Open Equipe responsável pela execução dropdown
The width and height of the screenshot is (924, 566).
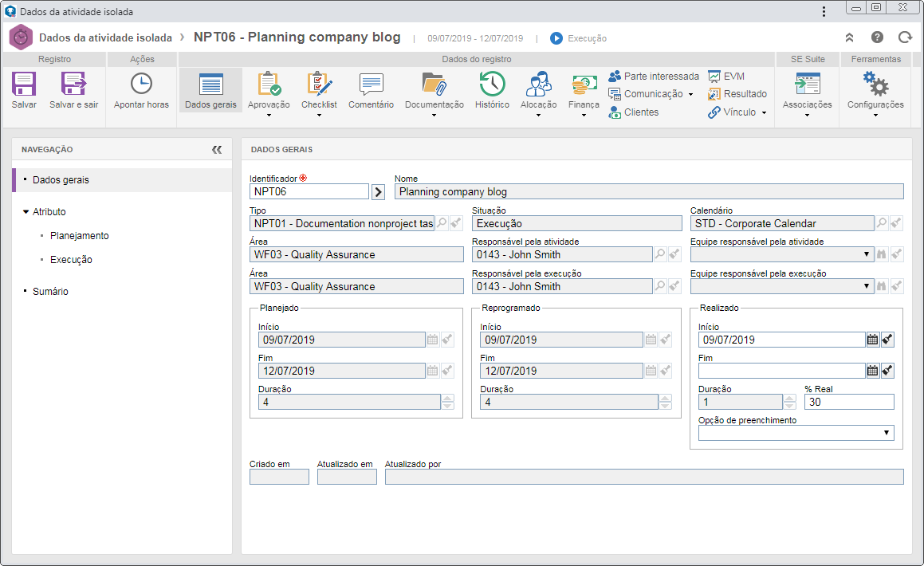(x=867, y=286)
